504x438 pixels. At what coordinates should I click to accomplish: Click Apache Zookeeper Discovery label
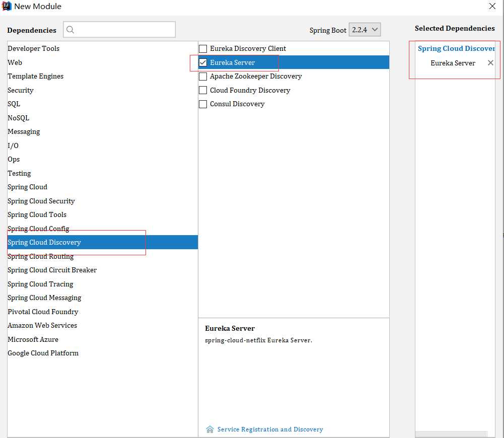click(256, 76)
